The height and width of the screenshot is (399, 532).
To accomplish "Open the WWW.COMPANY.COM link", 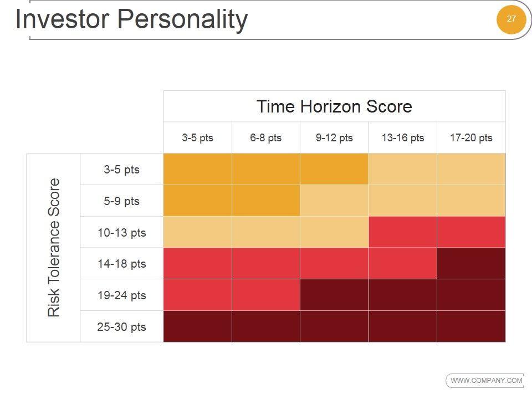I will [x=486, y=381].
